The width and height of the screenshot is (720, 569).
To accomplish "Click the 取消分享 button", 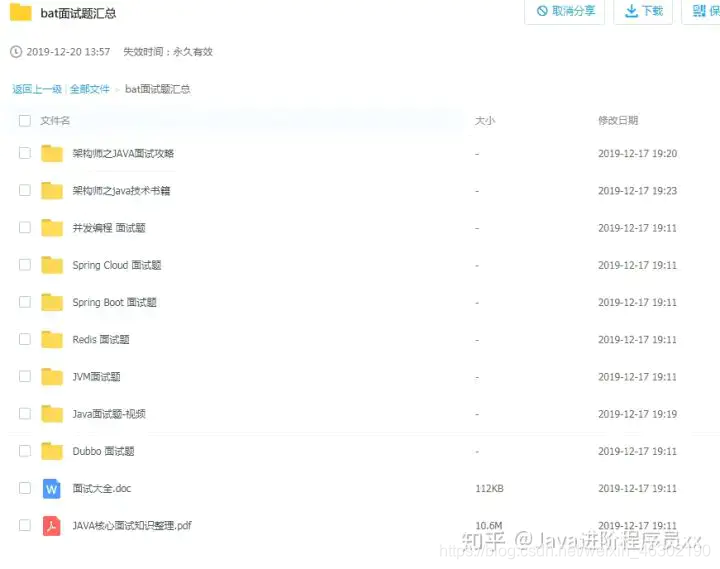I will click(x=565, y=11).
